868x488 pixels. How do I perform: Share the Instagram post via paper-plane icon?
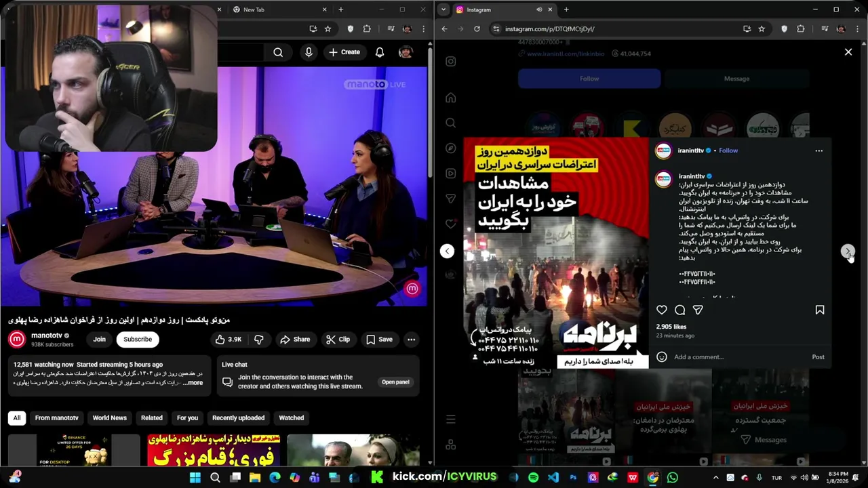698,310
